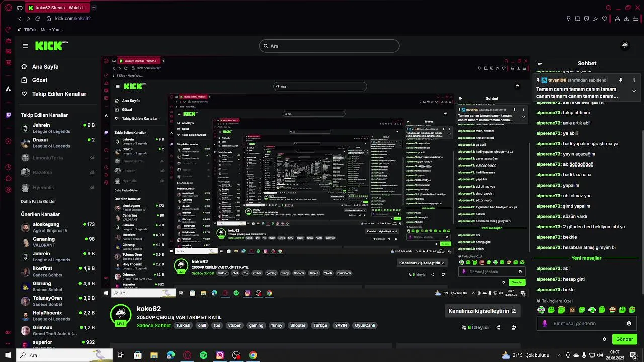The width and height of the screenshot is (644, 362).
Task: Expand Daha Fazla Göster channel list
Action: pyautogui.click(x=38, y=201)
